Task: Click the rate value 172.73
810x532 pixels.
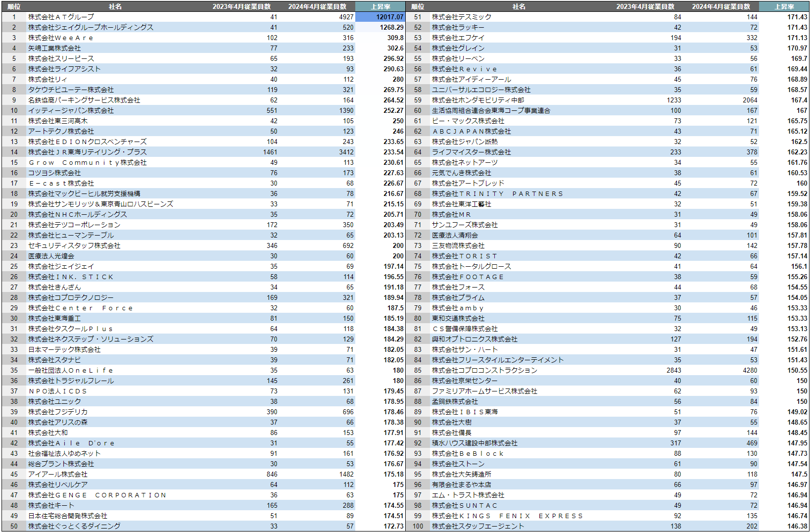Action: 393,526
